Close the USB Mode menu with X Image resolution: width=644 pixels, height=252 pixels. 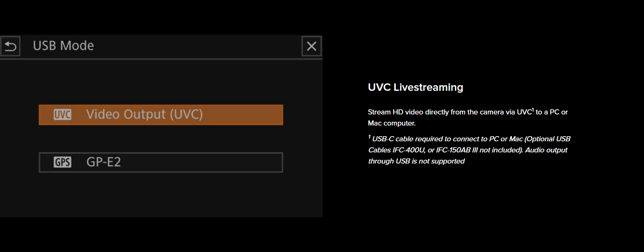click(x=312, y=46)
